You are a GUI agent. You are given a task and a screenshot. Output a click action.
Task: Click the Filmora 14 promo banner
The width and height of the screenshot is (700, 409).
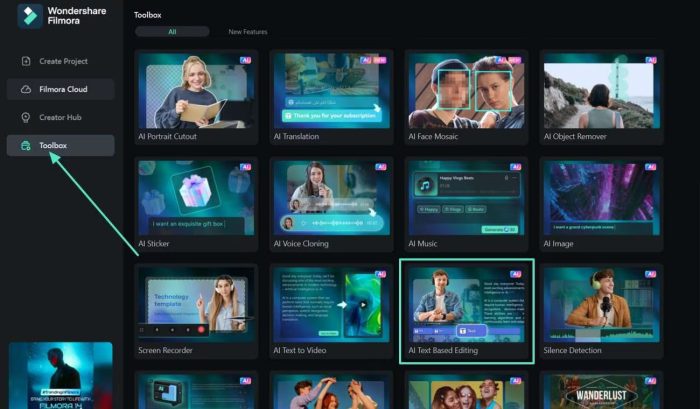pyautogui.click(x=61, y=376)
